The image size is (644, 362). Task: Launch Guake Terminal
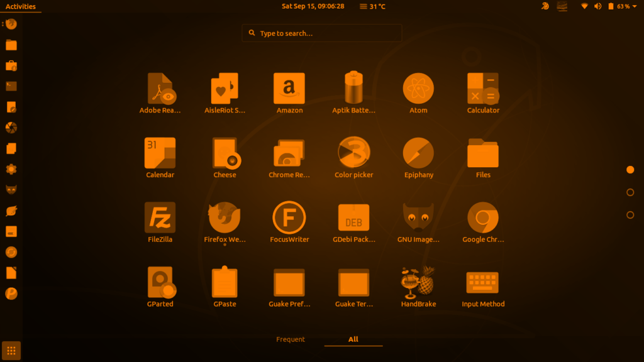(x=353, y=287)
